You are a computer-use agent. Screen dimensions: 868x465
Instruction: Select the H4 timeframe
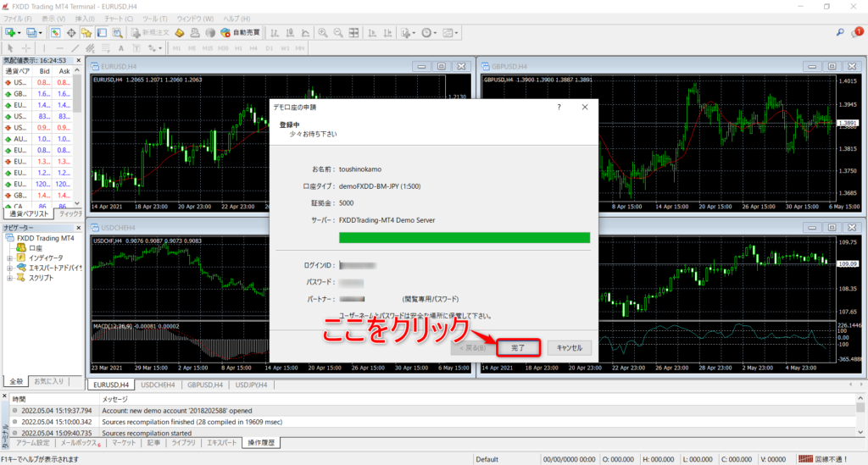tap(253, 48)
